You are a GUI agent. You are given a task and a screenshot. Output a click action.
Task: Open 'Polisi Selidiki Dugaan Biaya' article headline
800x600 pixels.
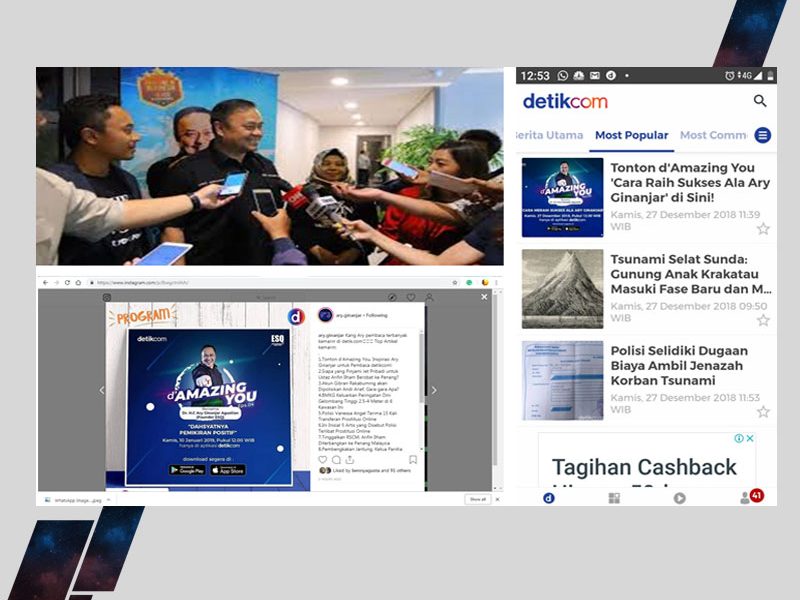pos(679,368)
